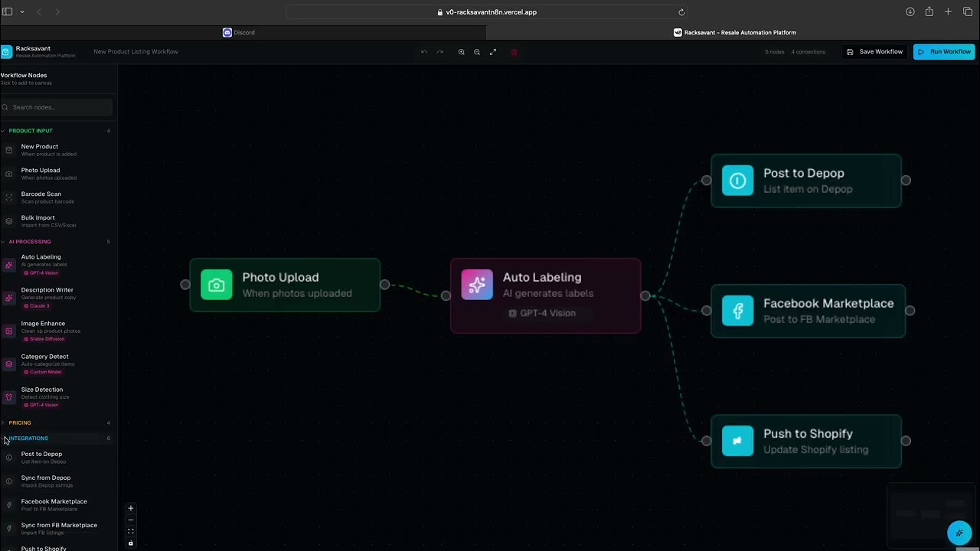980x551 pixels.
Task: Delete the selected node with the red trash icon
Action: (514, 52)
